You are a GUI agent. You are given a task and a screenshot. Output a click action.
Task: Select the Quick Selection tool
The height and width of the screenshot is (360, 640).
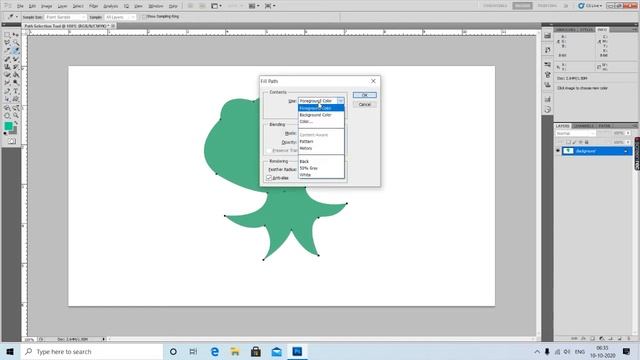coord(16,43)
